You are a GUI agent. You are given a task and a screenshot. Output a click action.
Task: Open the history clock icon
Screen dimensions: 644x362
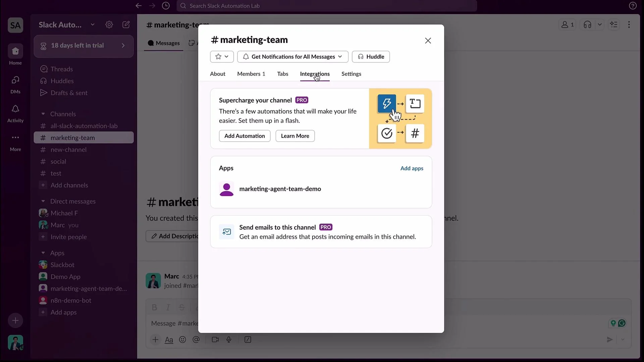(x=166, y=6)
